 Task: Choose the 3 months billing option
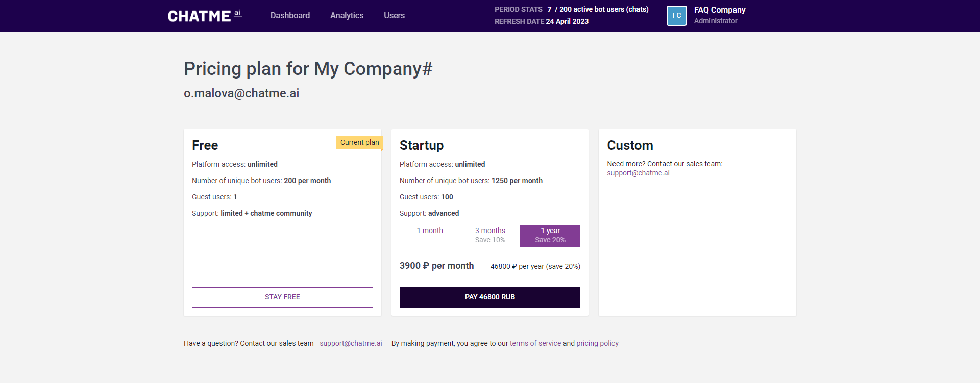pyautogui.click(x=490, y=236)
